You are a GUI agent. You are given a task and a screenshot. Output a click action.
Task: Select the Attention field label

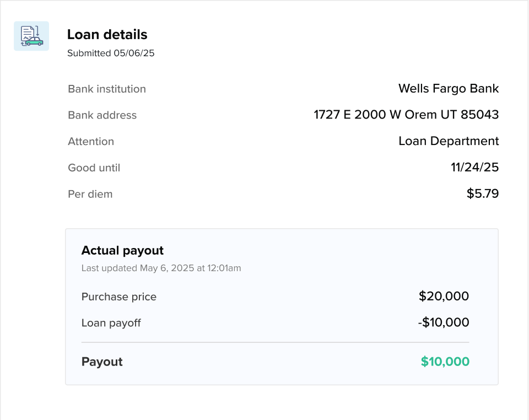click(91, 142)
